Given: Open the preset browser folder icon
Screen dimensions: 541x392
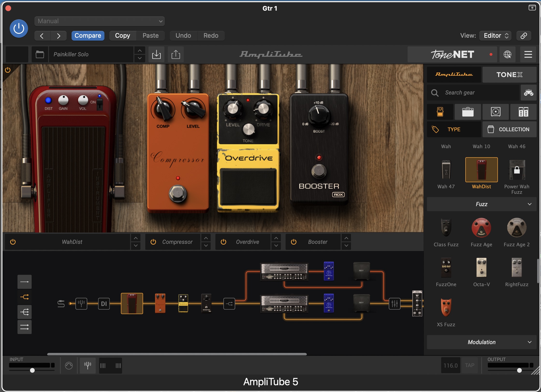Looking at the screenshot, I should (x=40, y=54).
